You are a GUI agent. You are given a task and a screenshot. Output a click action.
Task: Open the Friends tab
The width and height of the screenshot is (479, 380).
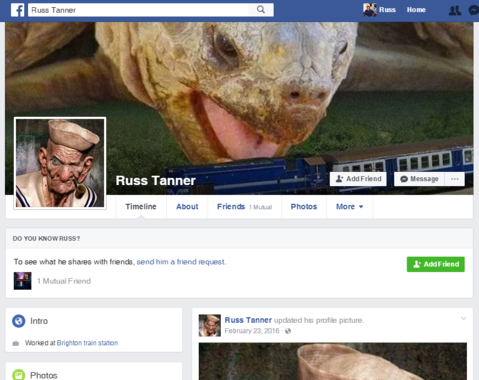click(231, 207)
